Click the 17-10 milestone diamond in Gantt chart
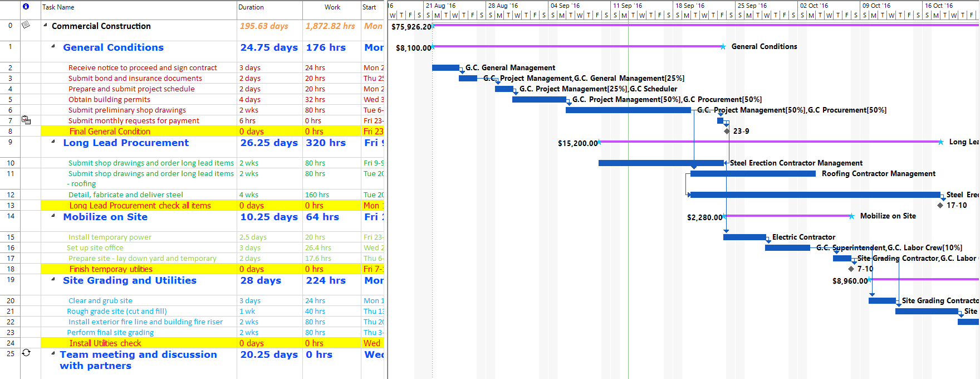 click(940, 205)
